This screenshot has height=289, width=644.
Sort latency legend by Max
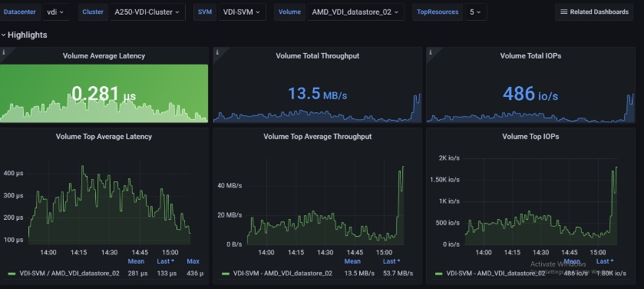point(193,261)
